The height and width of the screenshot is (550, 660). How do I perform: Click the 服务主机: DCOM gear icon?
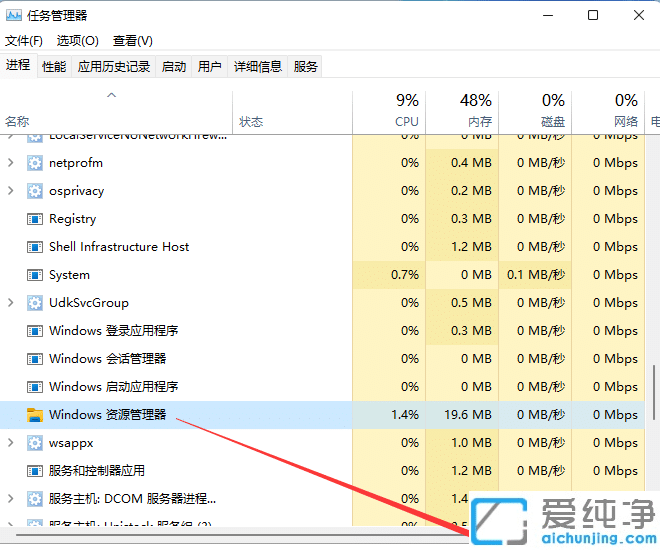coord(35,499)
